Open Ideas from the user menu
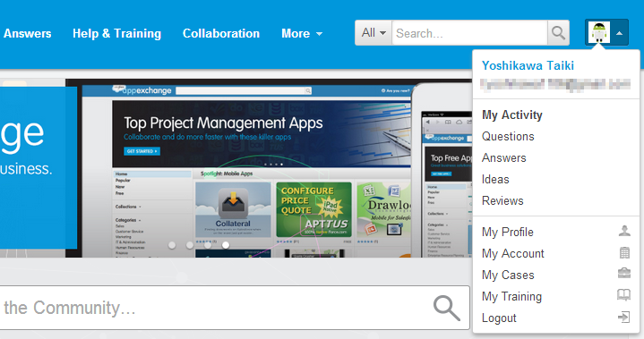The height and width of the screenshot is (339, 644). click(495, 179)
